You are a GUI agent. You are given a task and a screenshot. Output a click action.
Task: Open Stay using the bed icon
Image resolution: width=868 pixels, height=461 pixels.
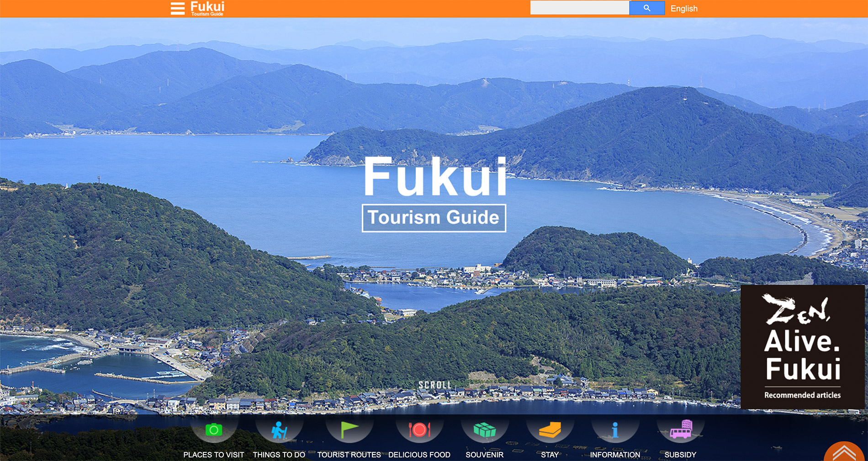click(550, 429)
